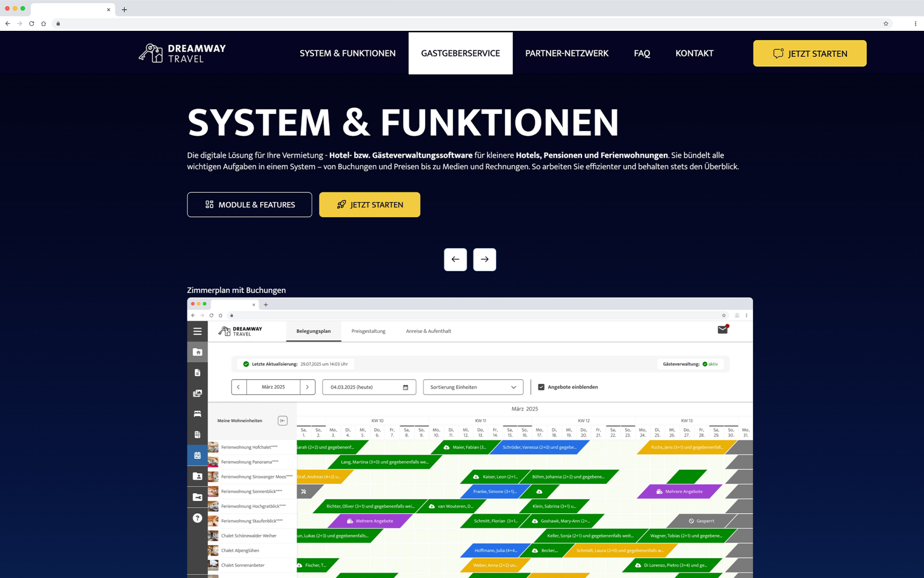Click Gesperrt blocked entry in Staufenblick row
Image resolution: width=924 pixels, height=578 pixels.
tap(702, 521)
